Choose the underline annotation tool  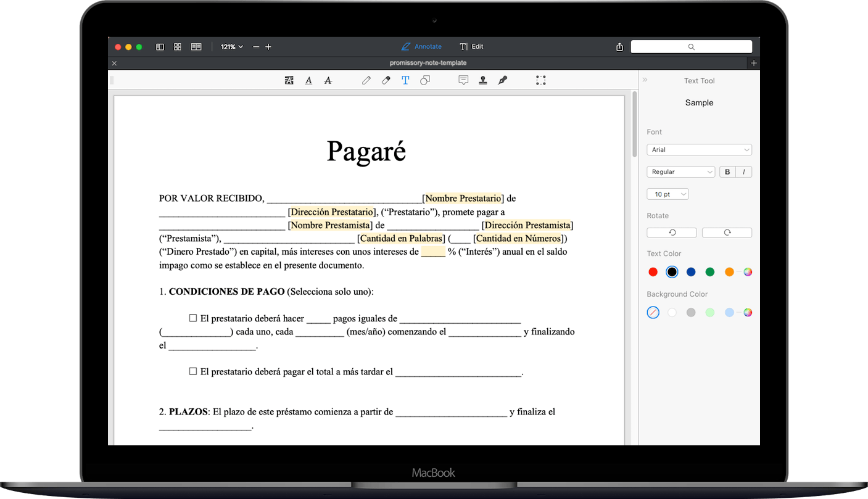click(x=308, y=80)
